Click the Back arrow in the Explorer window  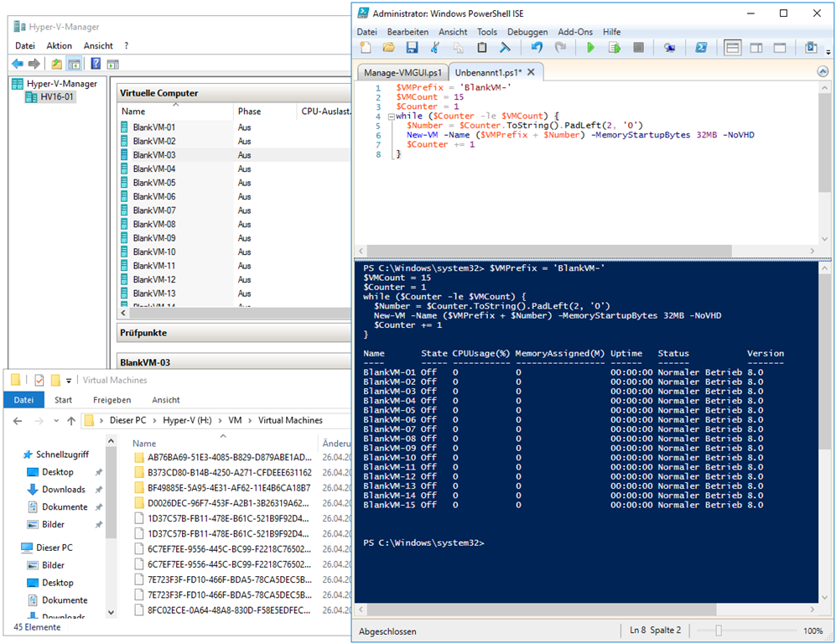(18, 421)
